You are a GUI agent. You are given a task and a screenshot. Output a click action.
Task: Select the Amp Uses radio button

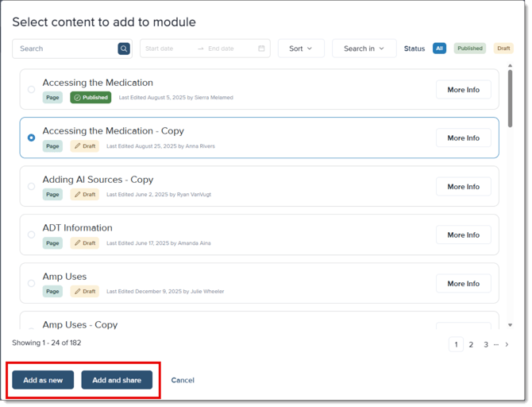pyautogui.click(x=31, y=283)
